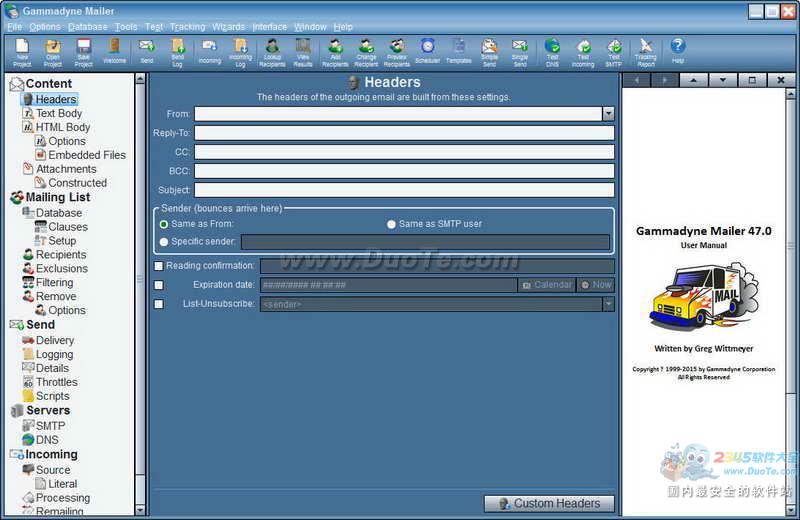Viewport: 800px width, 520px height.
Task: Run Test DNS from the toolbar
Action: tap(552, 53)
